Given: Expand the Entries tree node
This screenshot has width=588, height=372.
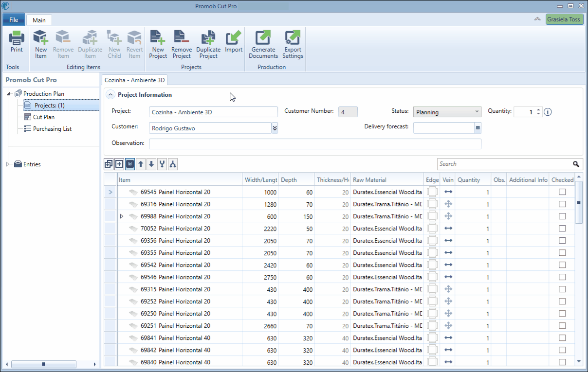Looking at the screenshot, I should tap(8, 164).
